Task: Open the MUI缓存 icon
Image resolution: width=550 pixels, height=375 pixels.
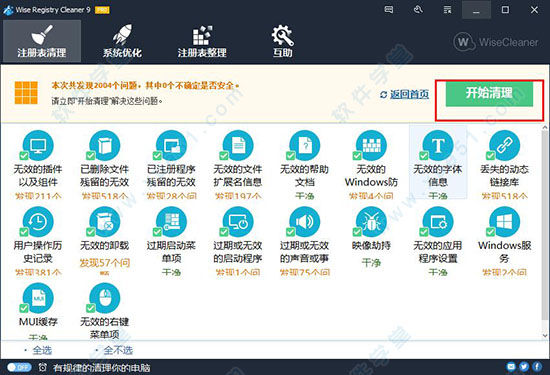Action: (38, 298)
